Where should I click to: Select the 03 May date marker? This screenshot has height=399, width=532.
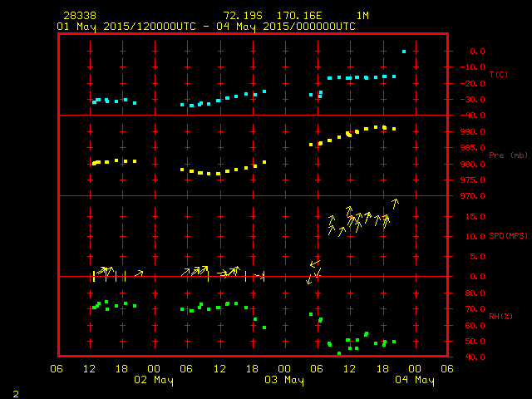(x=283, y=381)
